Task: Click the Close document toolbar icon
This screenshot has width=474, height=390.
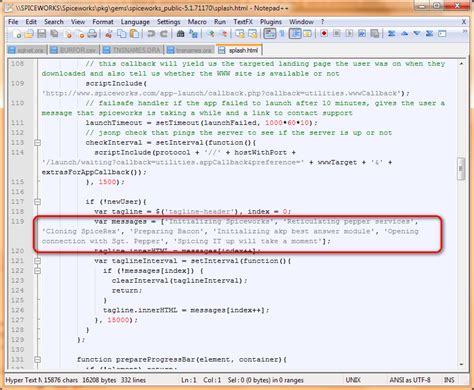Action: (x=67, y=34)
